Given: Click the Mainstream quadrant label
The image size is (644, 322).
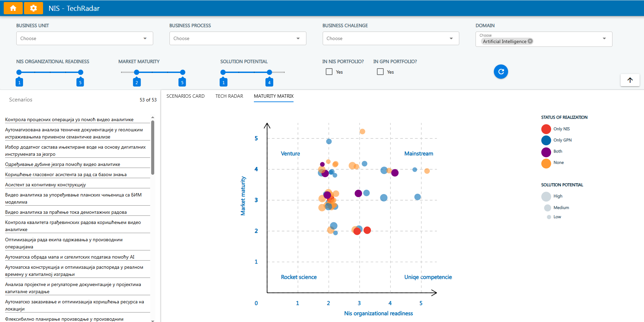Looking at the screenshot, I should point(419,153).
